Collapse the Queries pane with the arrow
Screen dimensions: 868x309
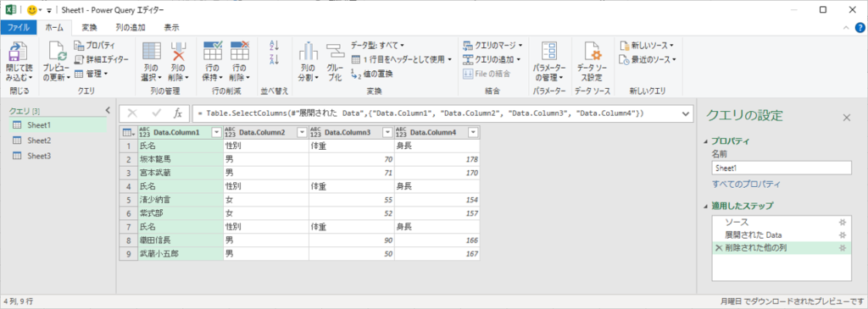pyautogui.click(x=108, y=111)
